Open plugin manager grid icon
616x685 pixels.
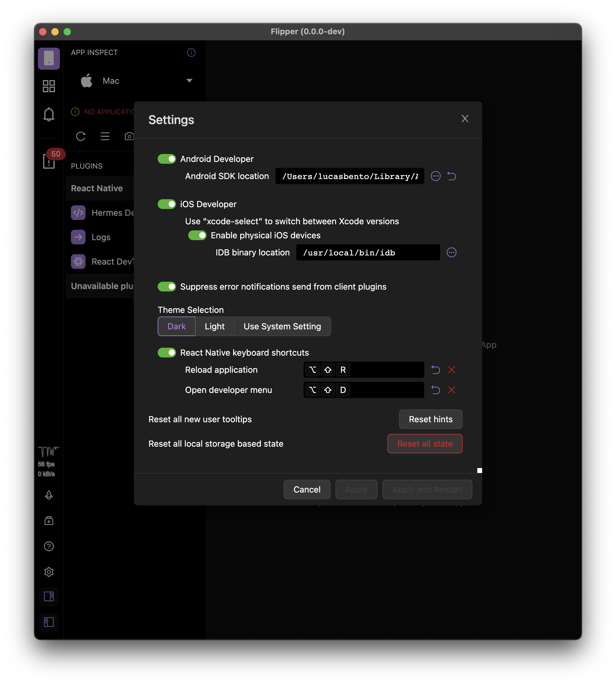pos(49,86)
